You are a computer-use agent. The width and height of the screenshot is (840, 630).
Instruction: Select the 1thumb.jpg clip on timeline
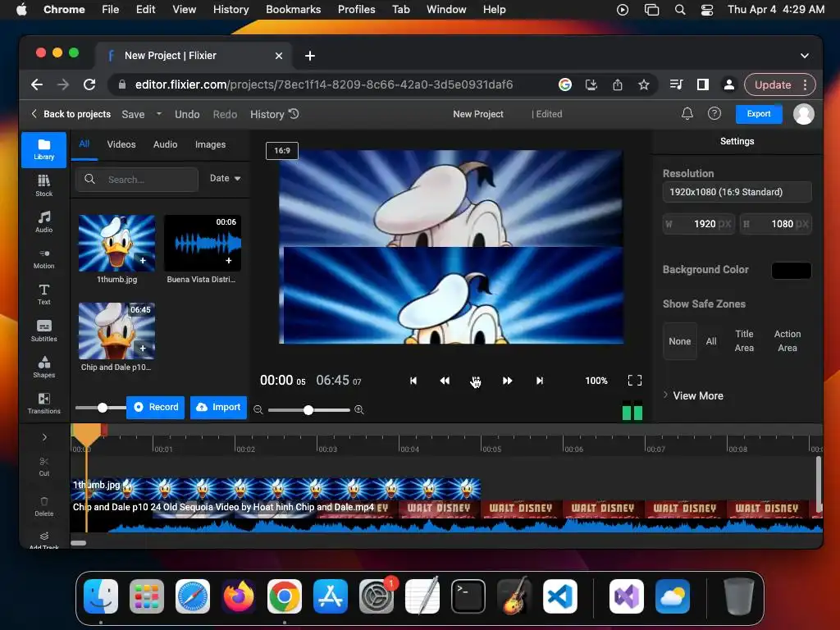[x=276, y=488]
